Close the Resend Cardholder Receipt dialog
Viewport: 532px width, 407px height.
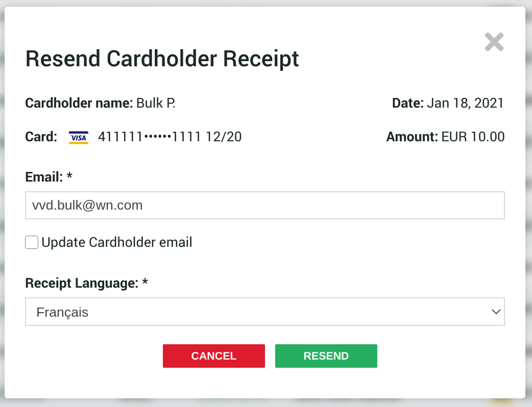(x=494, y=42)
